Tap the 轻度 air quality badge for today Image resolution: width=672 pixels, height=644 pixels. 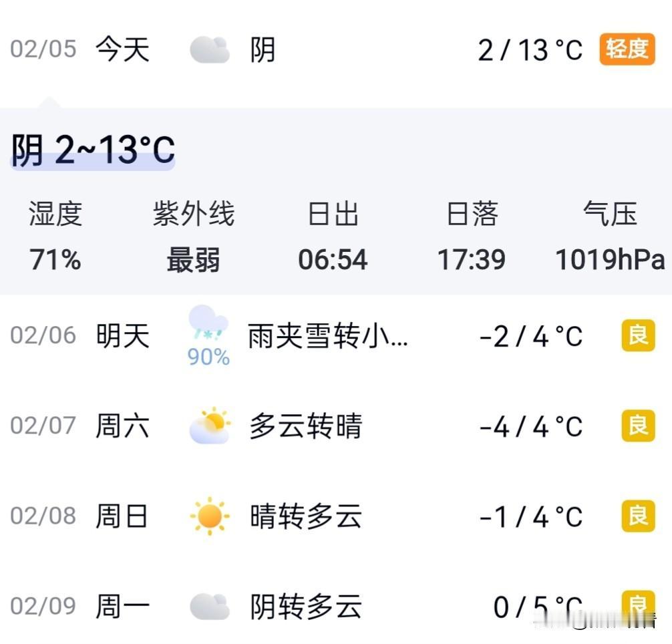(627, 48)
